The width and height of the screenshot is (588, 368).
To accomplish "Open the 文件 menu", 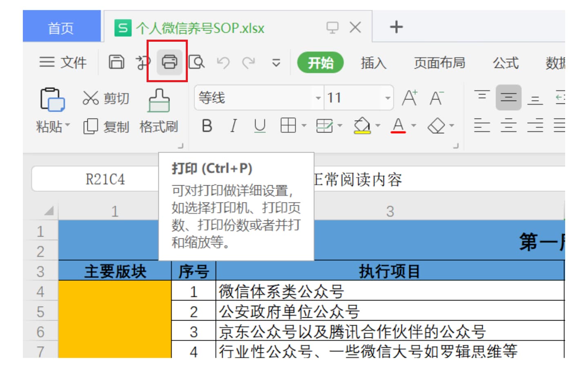I will (x=63, y=63).
